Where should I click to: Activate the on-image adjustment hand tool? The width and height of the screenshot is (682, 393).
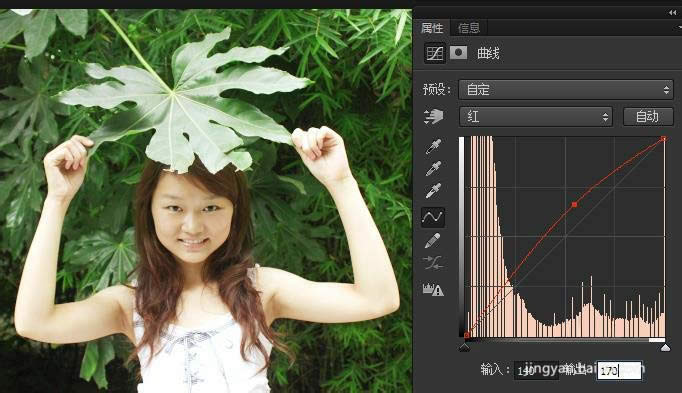tap(433, 117)
